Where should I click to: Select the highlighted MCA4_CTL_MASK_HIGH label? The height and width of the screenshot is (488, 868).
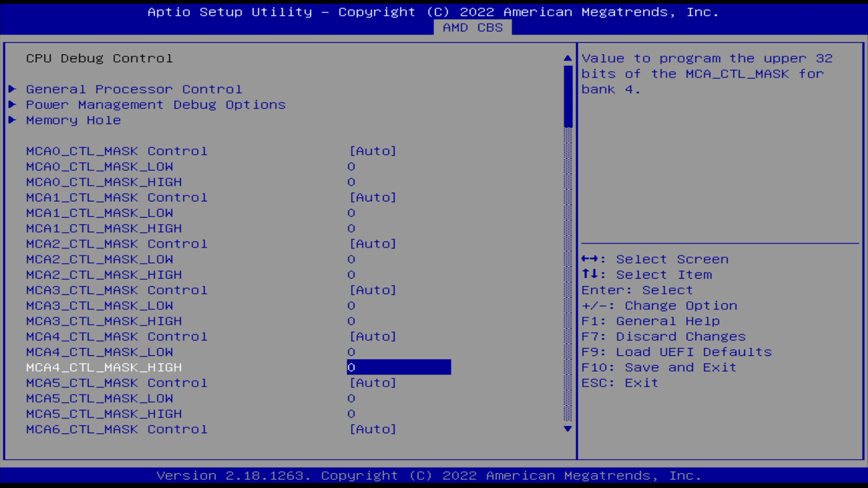[x=104, y=367]
